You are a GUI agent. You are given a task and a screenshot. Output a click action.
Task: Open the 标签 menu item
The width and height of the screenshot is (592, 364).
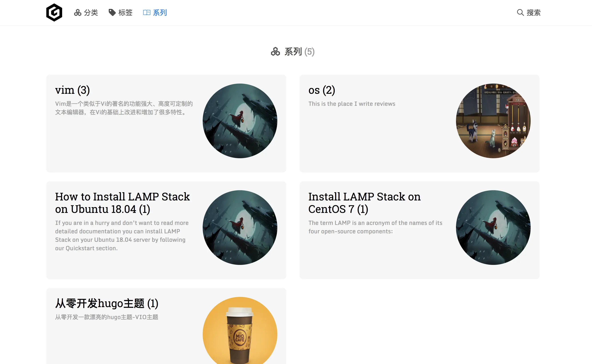point(125,12)
